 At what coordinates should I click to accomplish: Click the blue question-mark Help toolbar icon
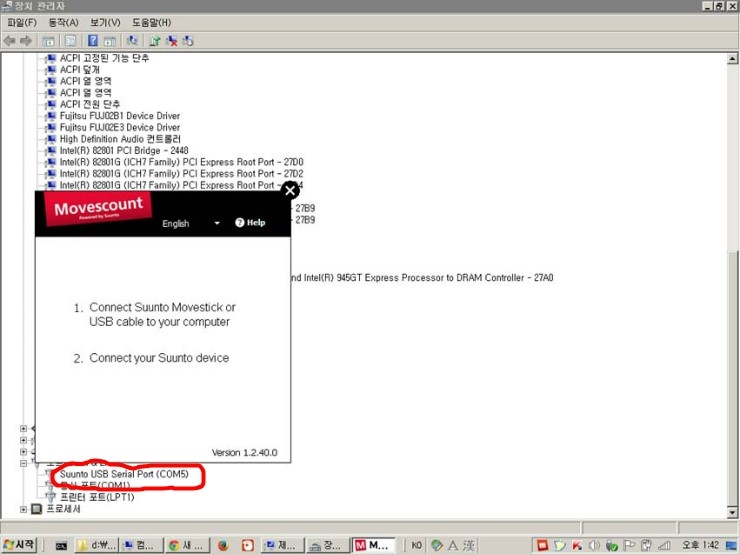93,41
